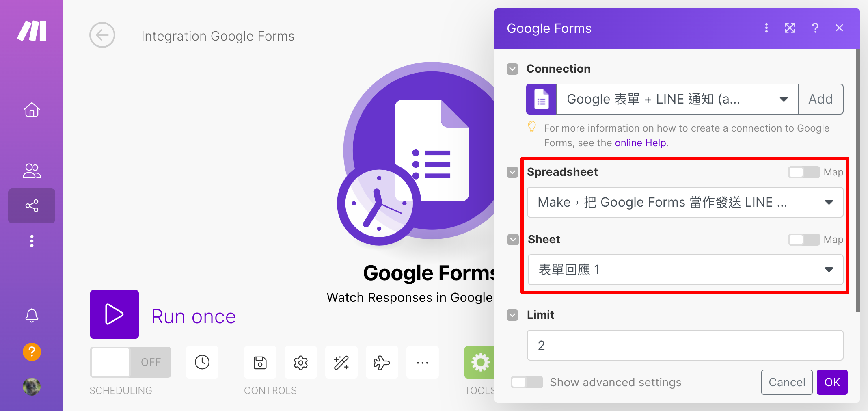Click the Add connection button
This screenshot has height=411, width=868.
[x=820, y=99]
